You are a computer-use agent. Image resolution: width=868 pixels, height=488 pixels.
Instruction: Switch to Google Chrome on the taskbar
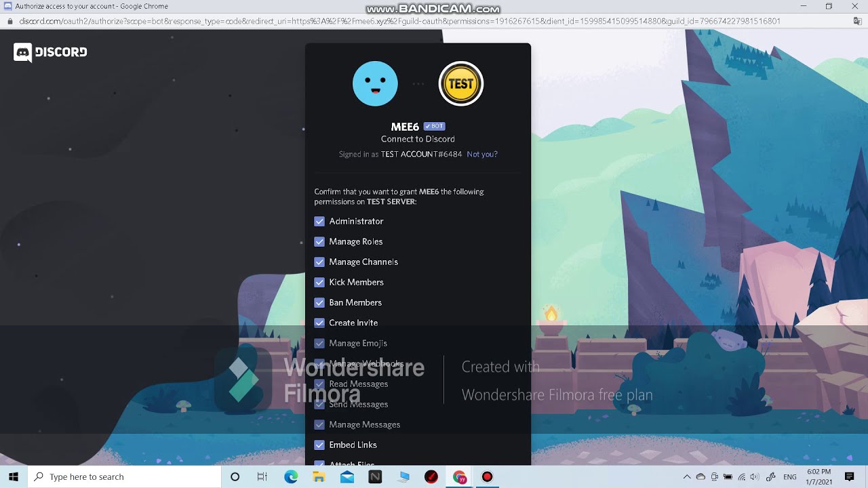pyautogui.click(x=460, y=477)
